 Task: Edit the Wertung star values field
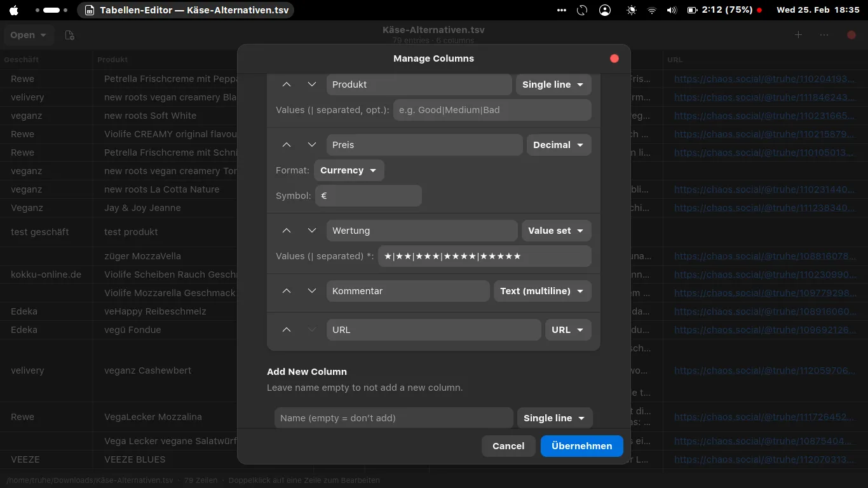[x=484, y=256]
